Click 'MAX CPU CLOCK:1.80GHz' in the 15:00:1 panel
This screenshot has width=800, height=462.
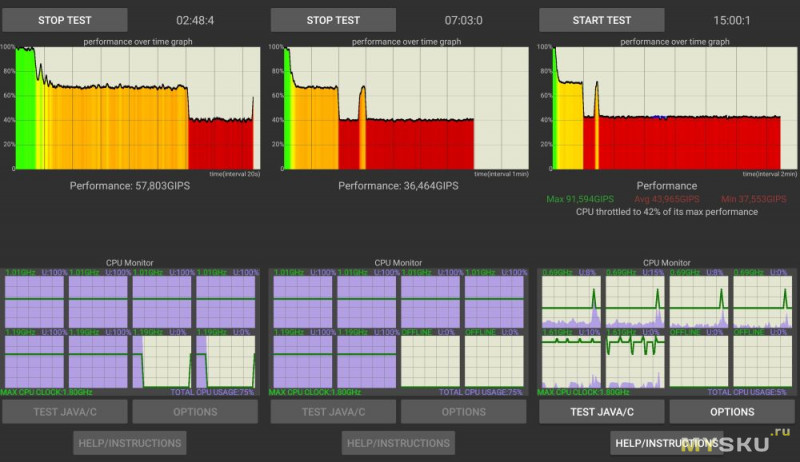coord(583,392)
